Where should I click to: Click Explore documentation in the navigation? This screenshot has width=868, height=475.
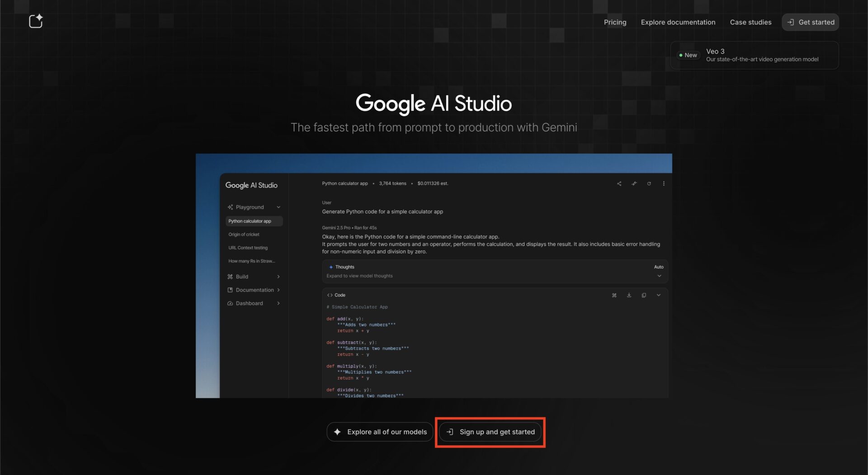678,22
